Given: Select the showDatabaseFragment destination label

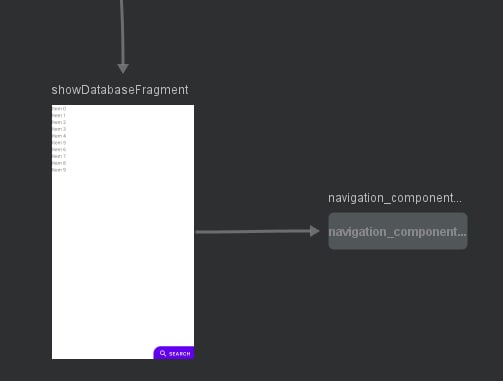Looking at the screenshot, I should tap(120, 90).
